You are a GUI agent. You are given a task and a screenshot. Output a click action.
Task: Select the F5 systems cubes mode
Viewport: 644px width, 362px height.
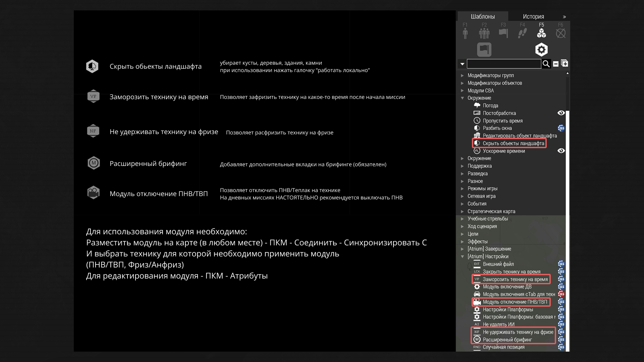click(x=541, y=31)
